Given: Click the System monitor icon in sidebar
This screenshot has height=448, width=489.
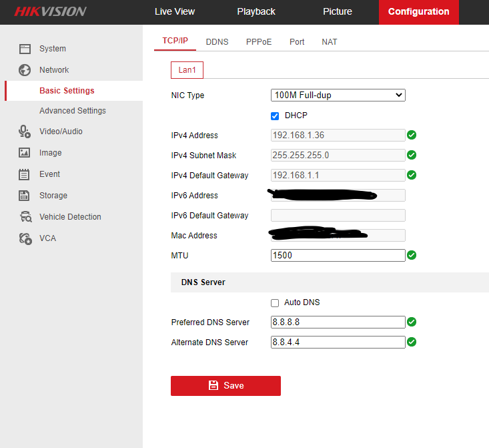Looking at the screenshot, I should [x=25, y=49].
